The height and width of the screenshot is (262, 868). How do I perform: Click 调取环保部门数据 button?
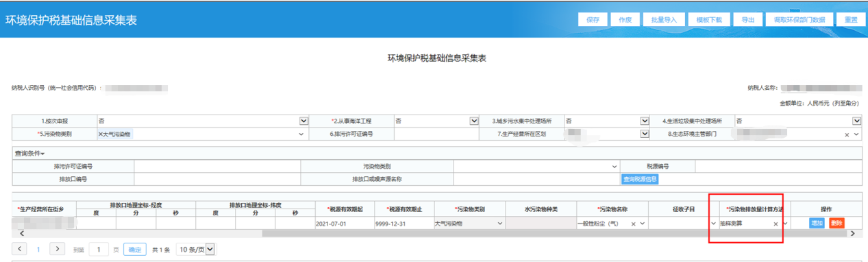coord(799,20)
